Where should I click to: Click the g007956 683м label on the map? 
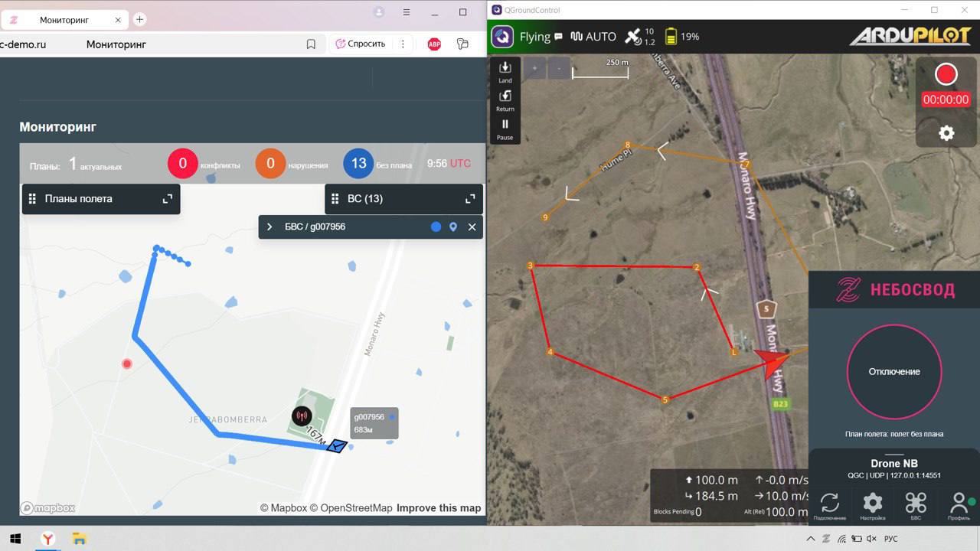click(x=374, y=423)
